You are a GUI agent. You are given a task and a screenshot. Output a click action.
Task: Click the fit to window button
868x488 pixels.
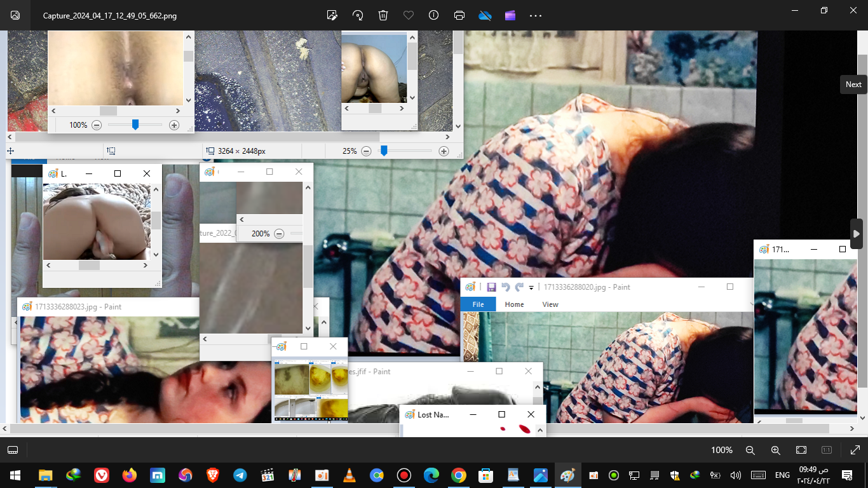801,450
